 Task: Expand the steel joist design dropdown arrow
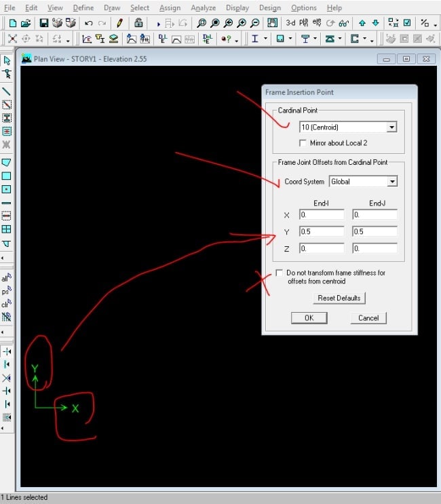point(340,39)
